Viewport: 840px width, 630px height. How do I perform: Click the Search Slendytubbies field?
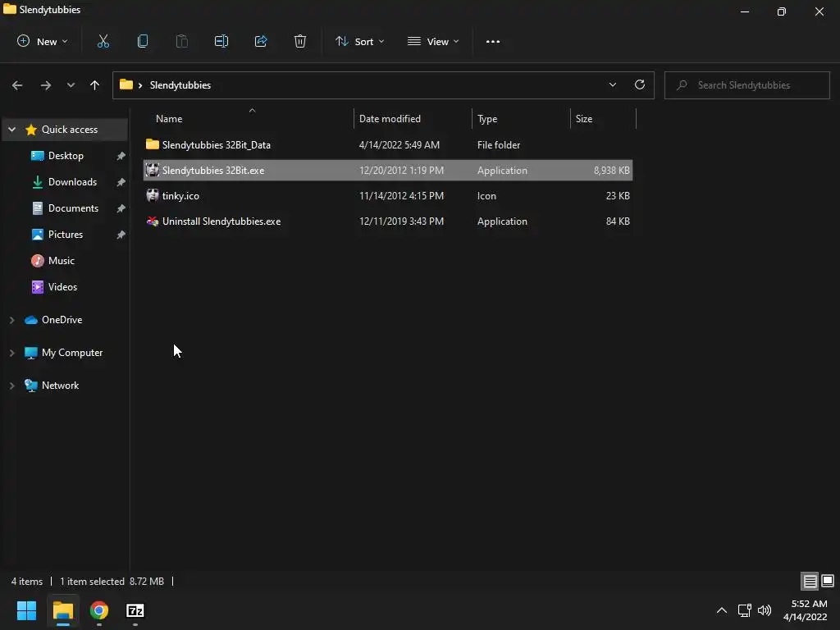pyautogui.click(x=746, y=85)
